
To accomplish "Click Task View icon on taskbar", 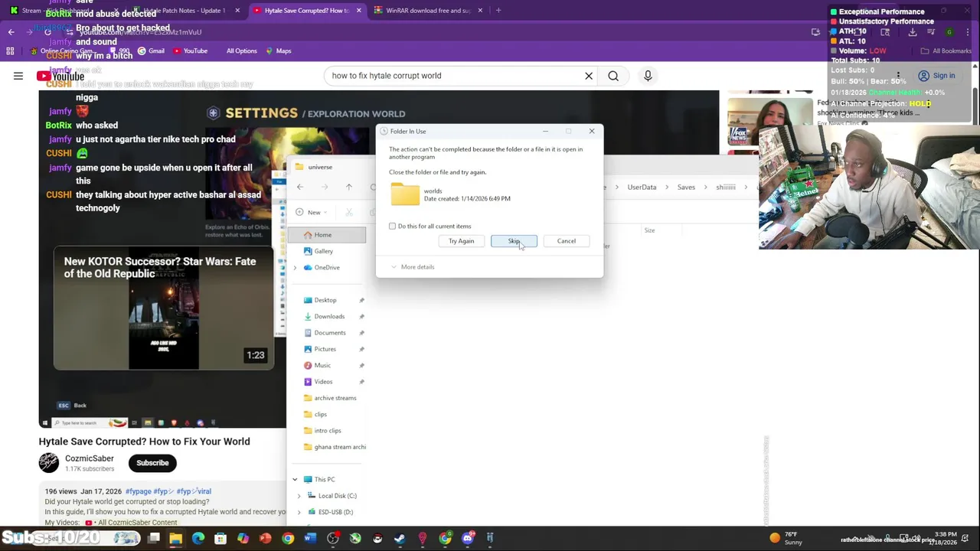I will (x=154, y=539).
